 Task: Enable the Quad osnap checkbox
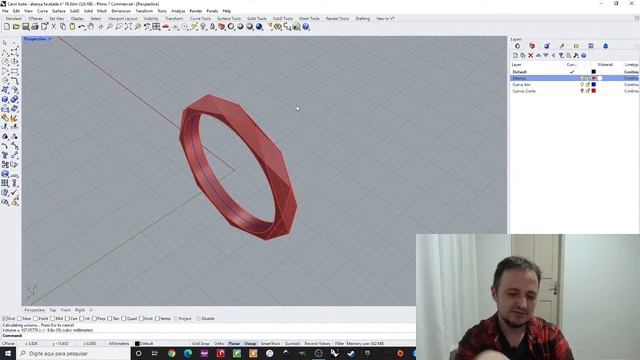click(124, 318)
